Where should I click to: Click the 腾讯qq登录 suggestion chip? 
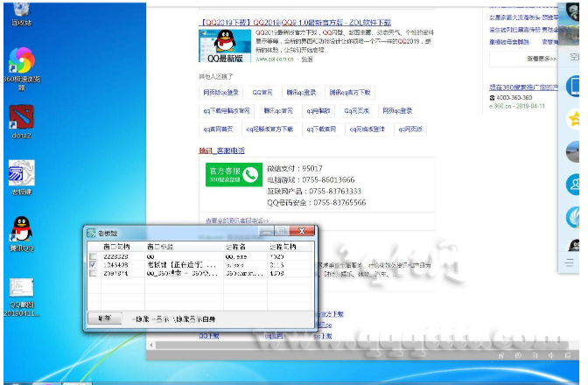pyautogui.click(x=301, y=92)
